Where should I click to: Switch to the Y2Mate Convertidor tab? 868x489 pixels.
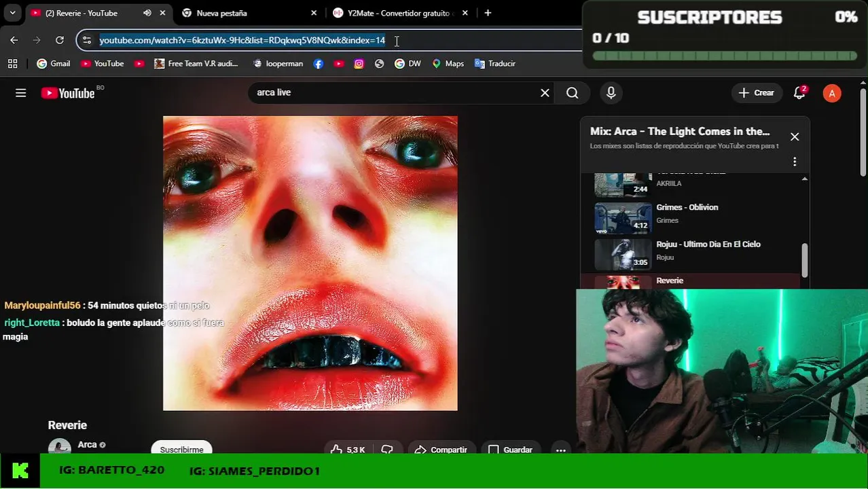[398, 13]
